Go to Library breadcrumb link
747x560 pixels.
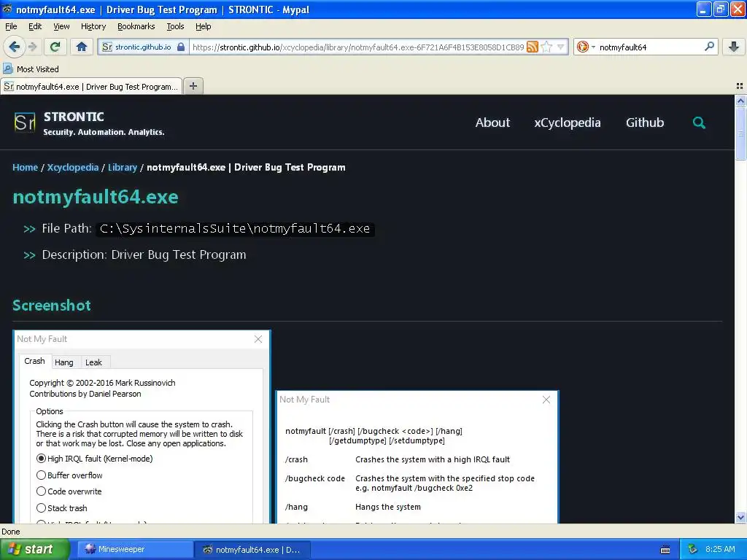click(x=123, y=167)
